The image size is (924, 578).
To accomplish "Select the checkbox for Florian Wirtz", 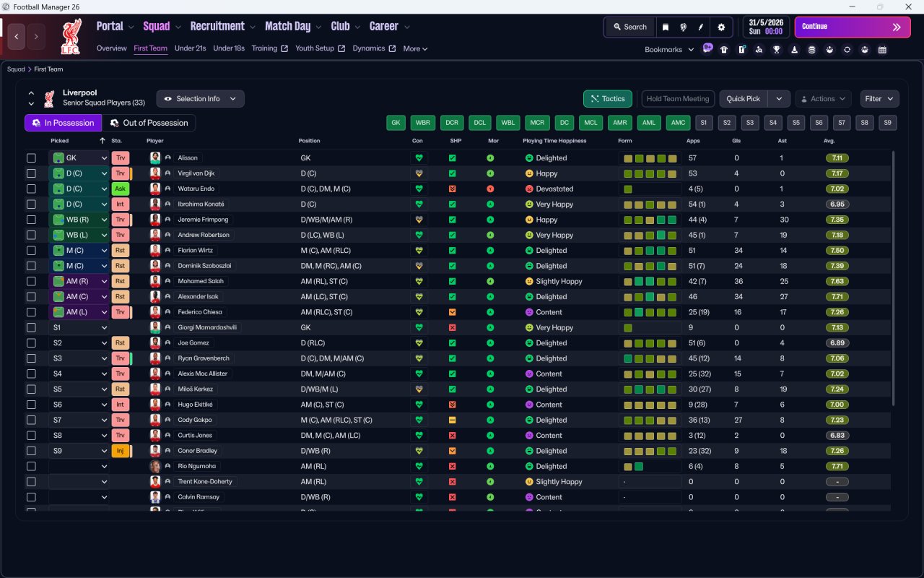I will [31, 251].
